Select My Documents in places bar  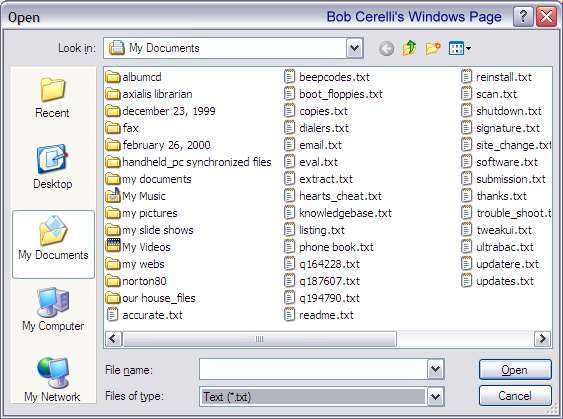[53, 244]
